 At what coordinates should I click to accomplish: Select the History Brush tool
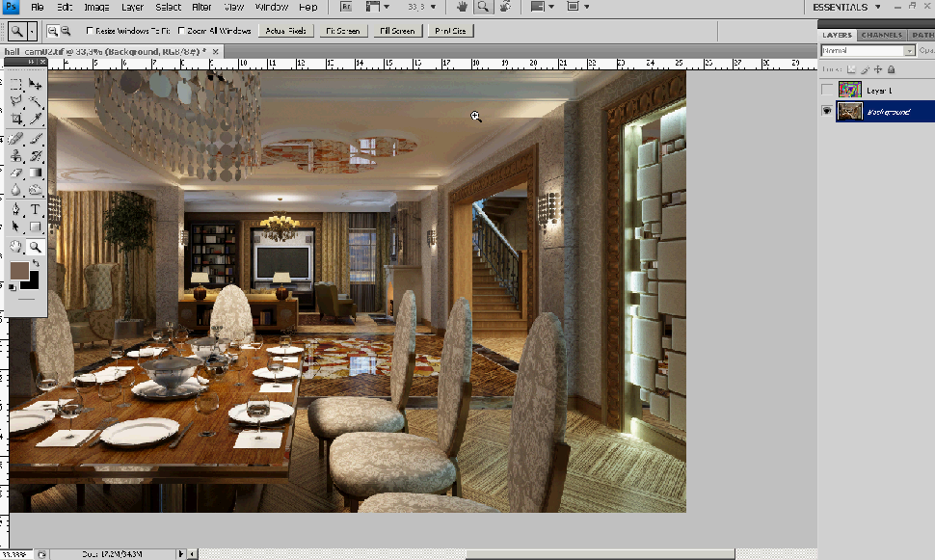click(x=35, y=155)
